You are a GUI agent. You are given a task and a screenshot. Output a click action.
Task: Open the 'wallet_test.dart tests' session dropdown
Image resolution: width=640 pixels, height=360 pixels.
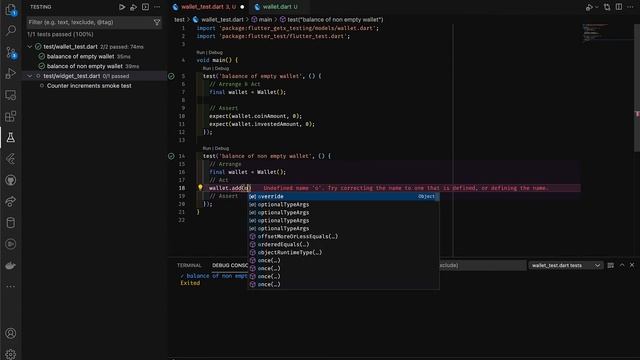click(x=565, y=265)
